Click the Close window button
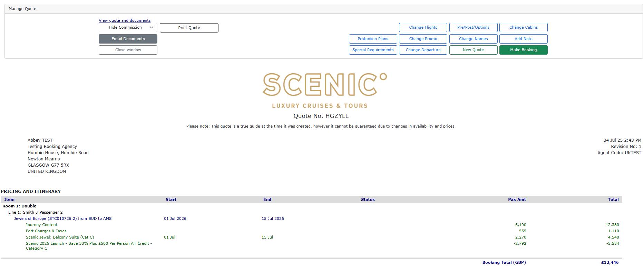The image size is (644, 270). [128, 50]
